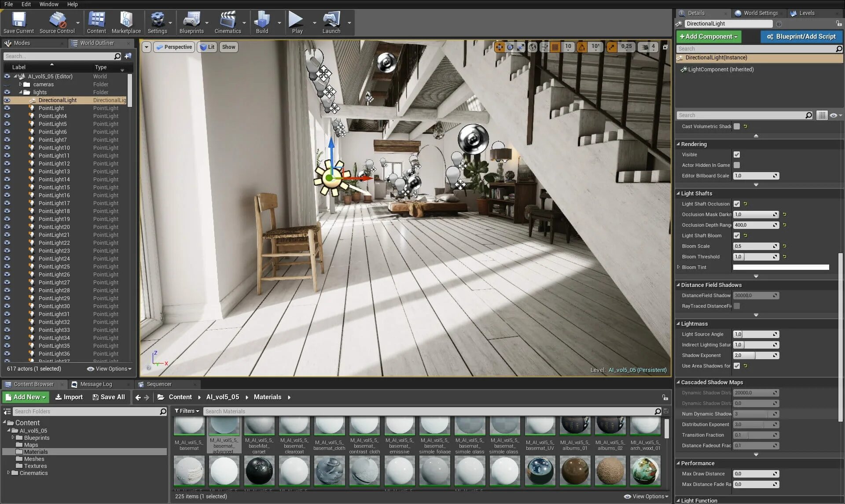
Task: Enable the Actor Hidden In Game checkbox
Action: click(x=737, y=165)
